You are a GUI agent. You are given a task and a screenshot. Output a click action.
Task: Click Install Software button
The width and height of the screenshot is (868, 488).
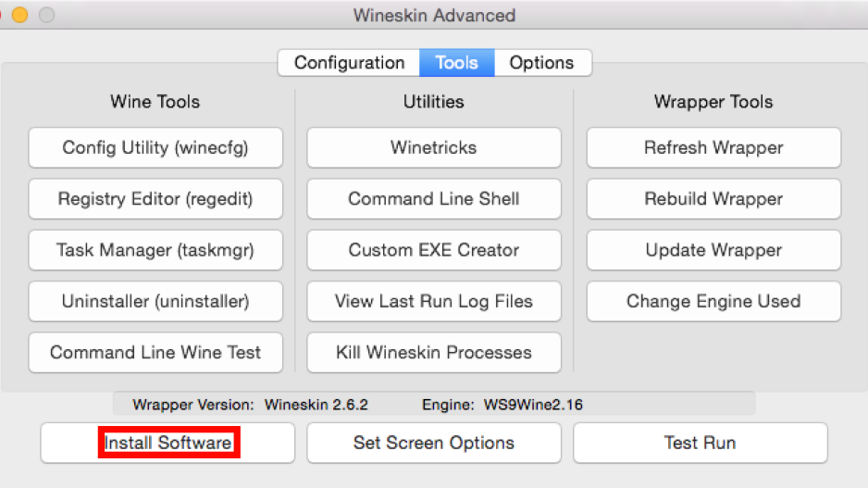[167, 444]
